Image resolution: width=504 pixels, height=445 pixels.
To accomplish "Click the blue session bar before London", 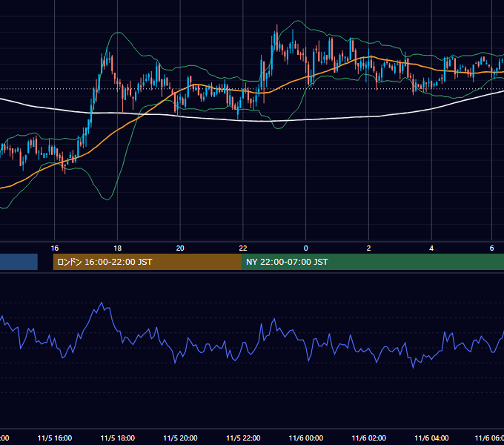I will coord(19,262).
